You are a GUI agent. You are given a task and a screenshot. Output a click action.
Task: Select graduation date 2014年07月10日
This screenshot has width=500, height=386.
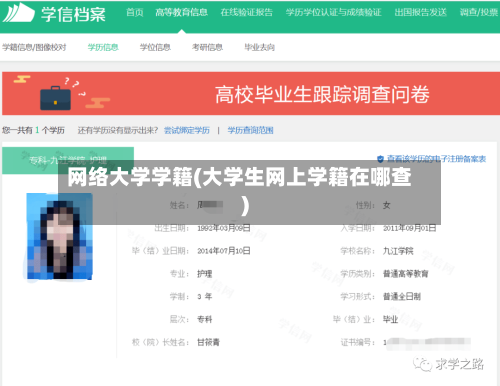(x=224, y=251)
